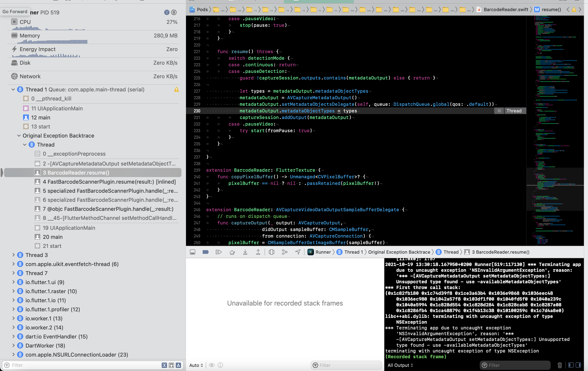Deactivate all breakpoints in the debug bar
Screen dimensions: 588x371
[x=205, y=252]
